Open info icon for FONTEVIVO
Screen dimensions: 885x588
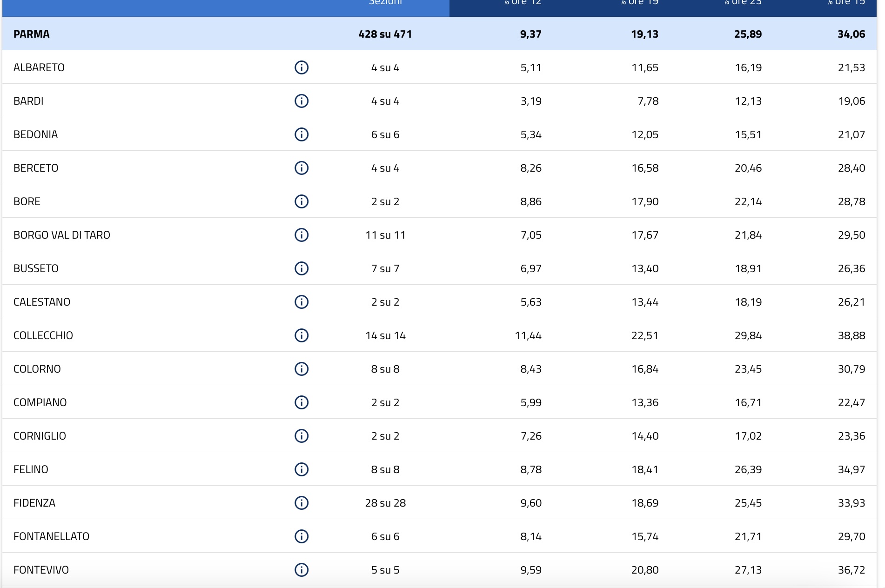pyautogui.click(x=302, y=570)
